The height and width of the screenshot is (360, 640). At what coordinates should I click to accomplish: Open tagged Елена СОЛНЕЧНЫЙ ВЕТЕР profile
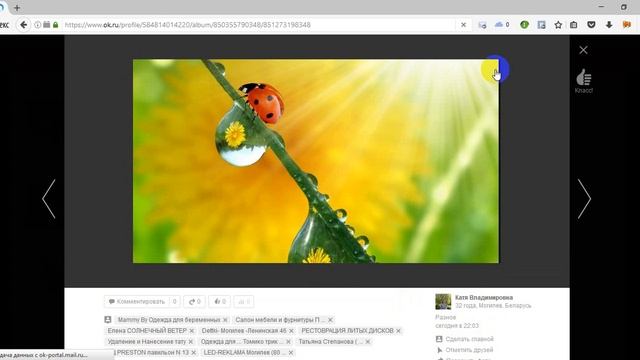tap(147, 331)
